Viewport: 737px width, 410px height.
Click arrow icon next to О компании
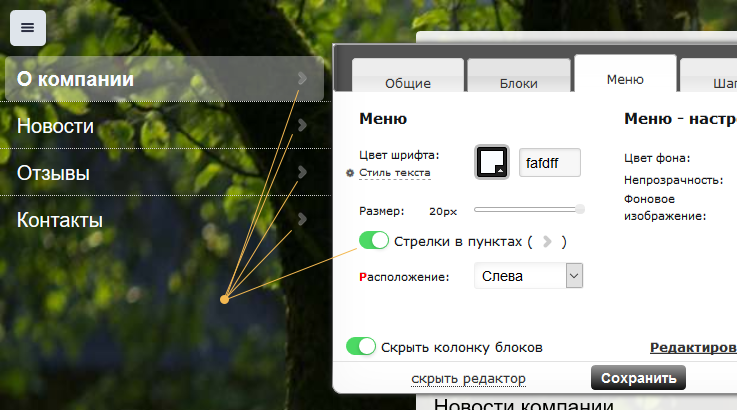[302, 79]
